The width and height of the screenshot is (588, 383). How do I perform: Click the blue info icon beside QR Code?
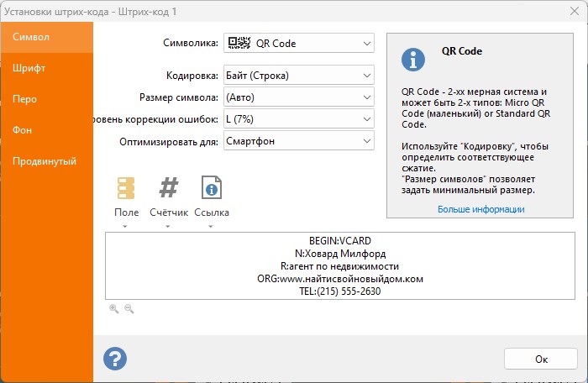[x=413, y=60]
